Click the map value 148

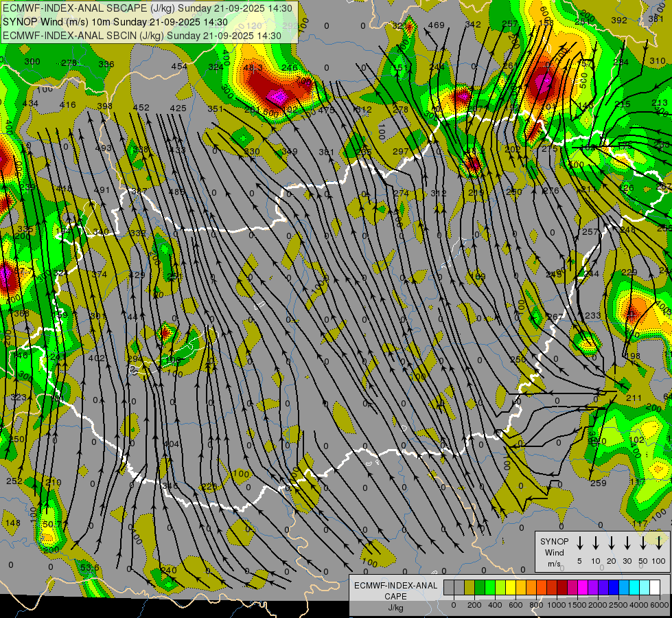[13, 523]
